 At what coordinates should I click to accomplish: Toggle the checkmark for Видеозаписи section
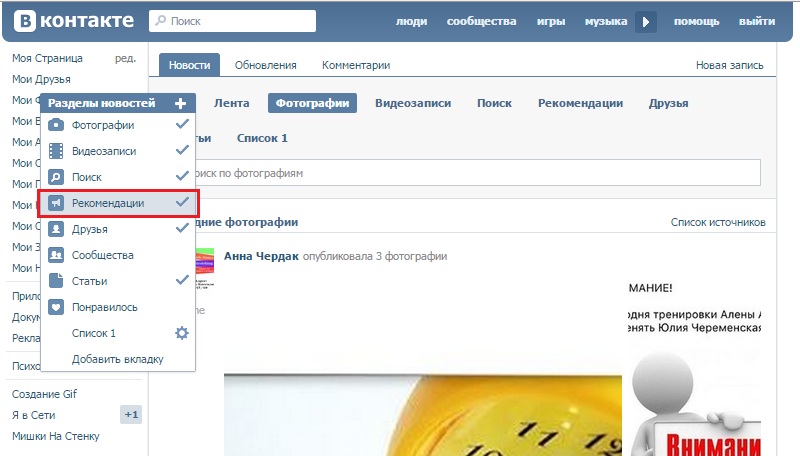pyautogui.click(x=182, y=150)
